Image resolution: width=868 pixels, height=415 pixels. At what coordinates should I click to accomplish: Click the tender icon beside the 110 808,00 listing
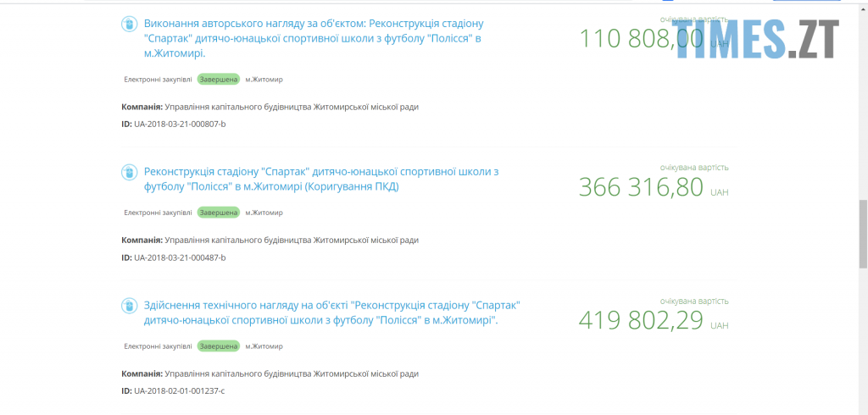point(129,24)
